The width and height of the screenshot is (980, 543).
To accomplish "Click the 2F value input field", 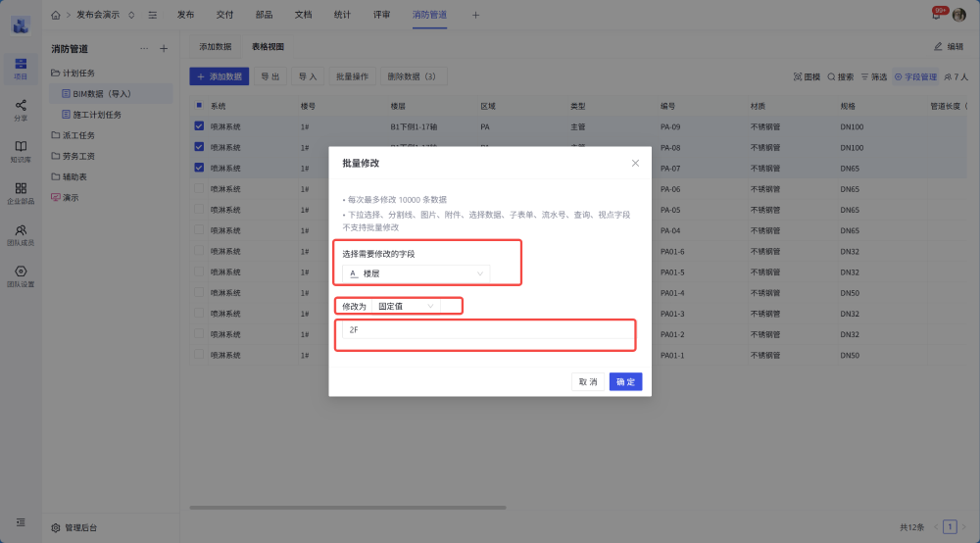I will coord(485,330).
